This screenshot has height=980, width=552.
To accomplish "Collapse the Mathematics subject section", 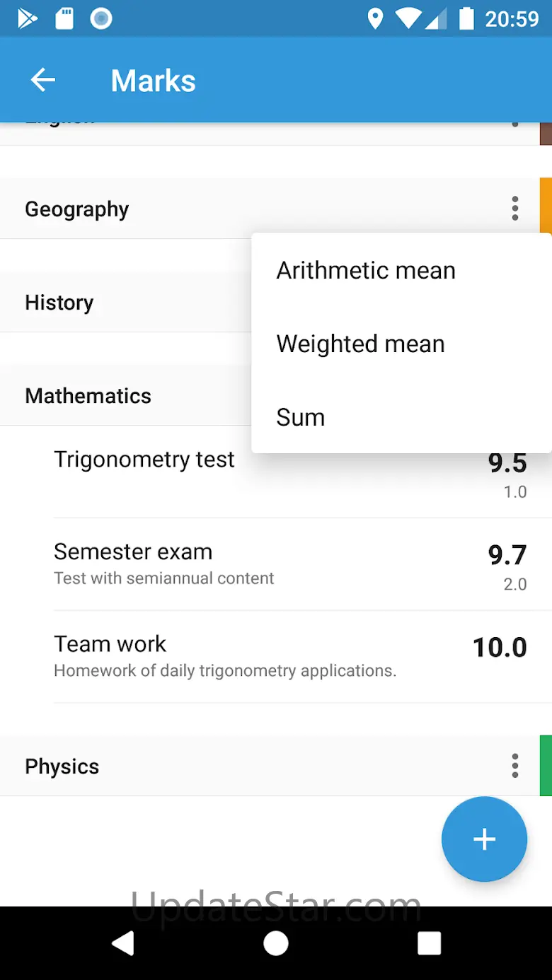I will (88, 396).
